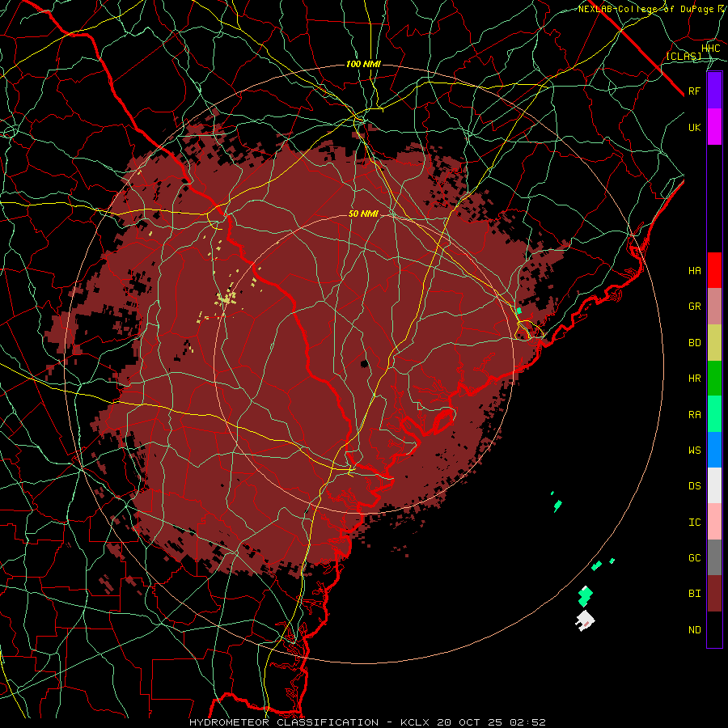728x728 pixels.
Task: Pick the yellow BD legend swatch
Action: [x=714, y=343]
